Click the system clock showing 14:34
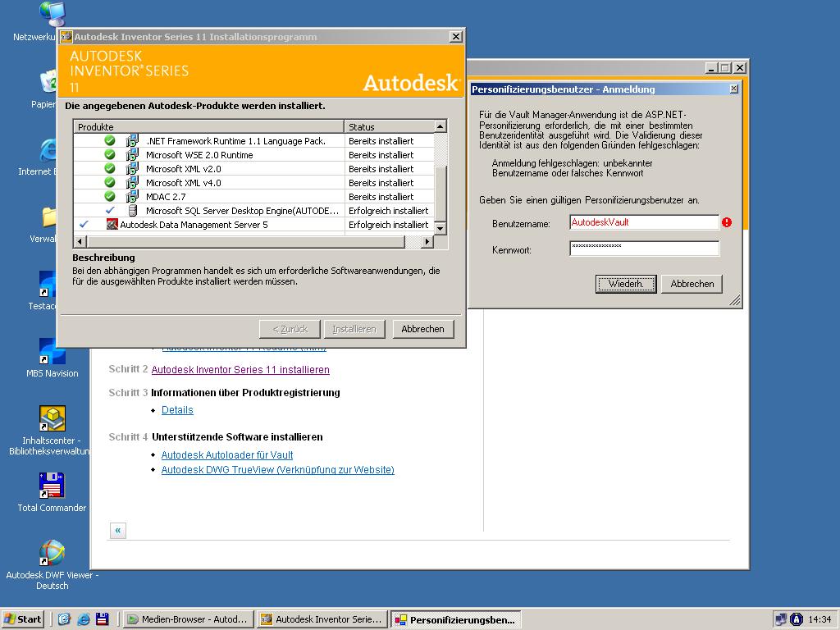The height and width of the screenshot is (630, 840). click(820, 619)
